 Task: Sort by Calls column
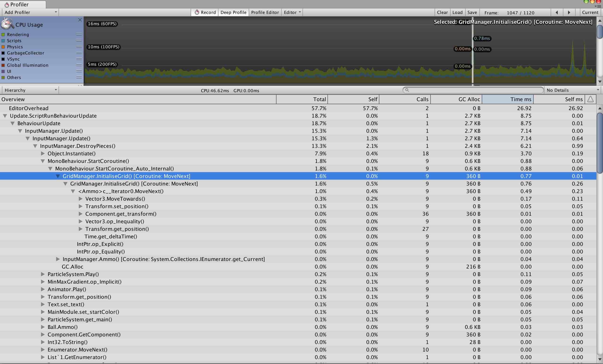405,99
